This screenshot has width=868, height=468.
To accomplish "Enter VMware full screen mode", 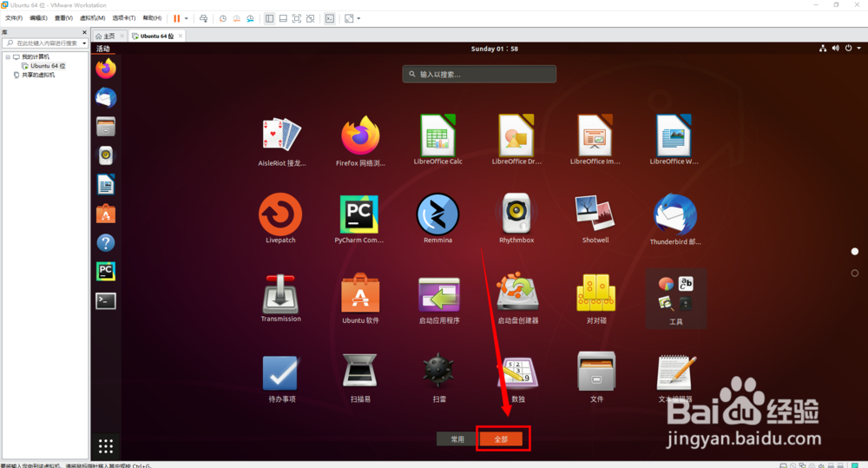I will (297, 19).
